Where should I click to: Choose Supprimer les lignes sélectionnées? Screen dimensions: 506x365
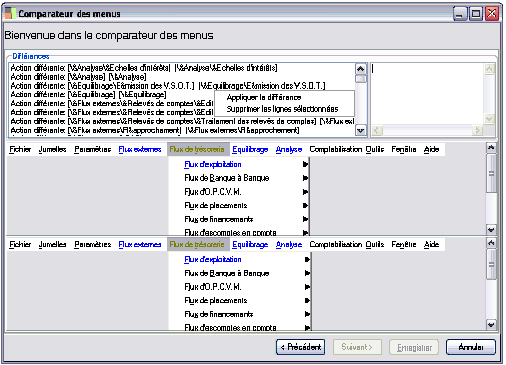point(282,109)
